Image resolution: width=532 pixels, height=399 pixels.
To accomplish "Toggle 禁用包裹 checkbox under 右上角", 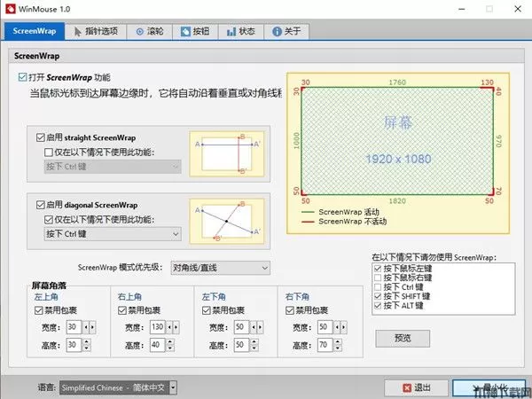I will coord(122,311).
